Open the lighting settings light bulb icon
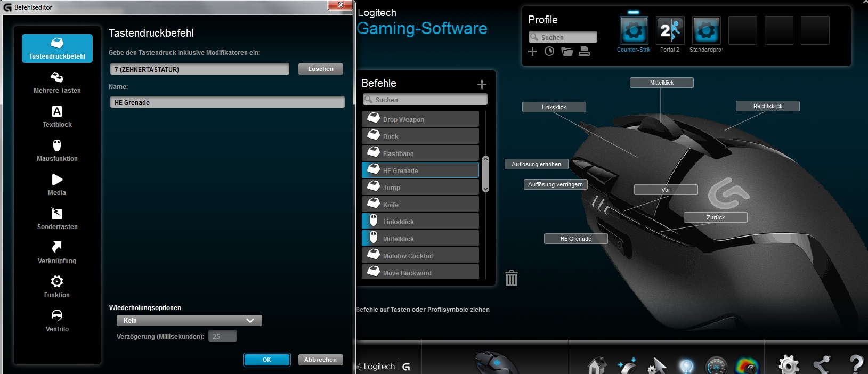This screenshot has height=374, width=868. (x=686, y=367)
